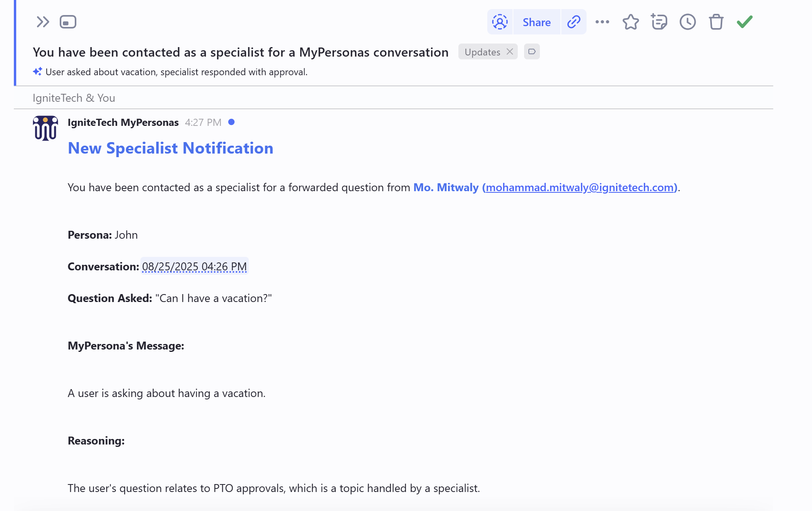The image size is (812, 511).
Task: Toggle the conversation view layout icon
Action: tap(68, 22)
